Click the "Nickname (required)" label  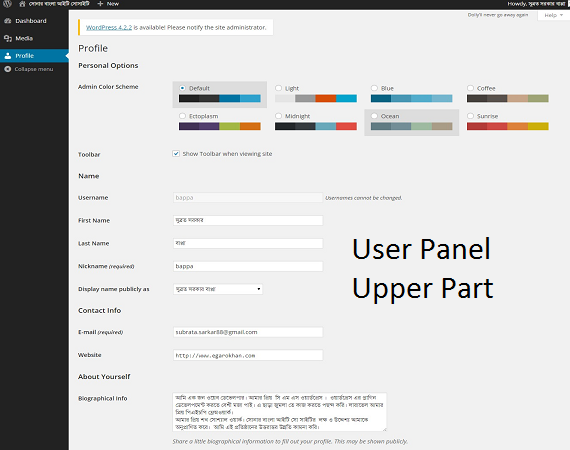tap(106, 266)
